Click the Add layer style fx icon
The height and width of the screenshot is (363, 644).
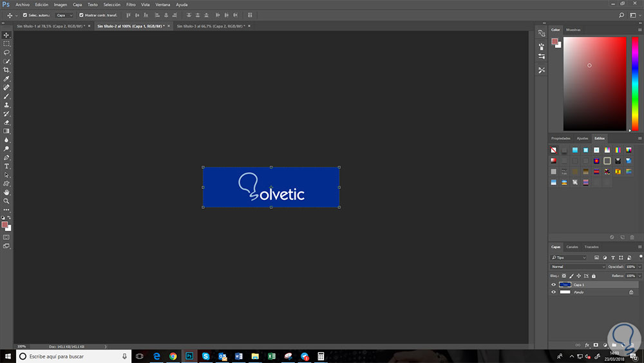point(587,345)
